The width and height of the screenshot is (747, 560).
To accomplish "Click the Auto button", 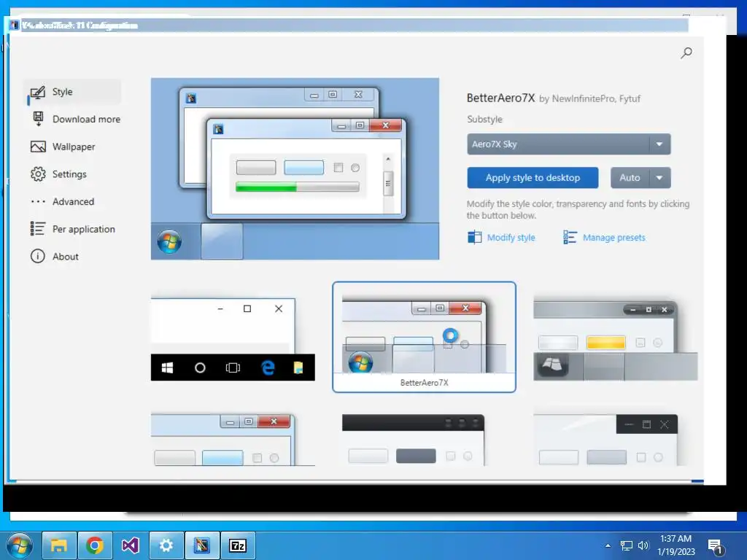I will [630, 178].
